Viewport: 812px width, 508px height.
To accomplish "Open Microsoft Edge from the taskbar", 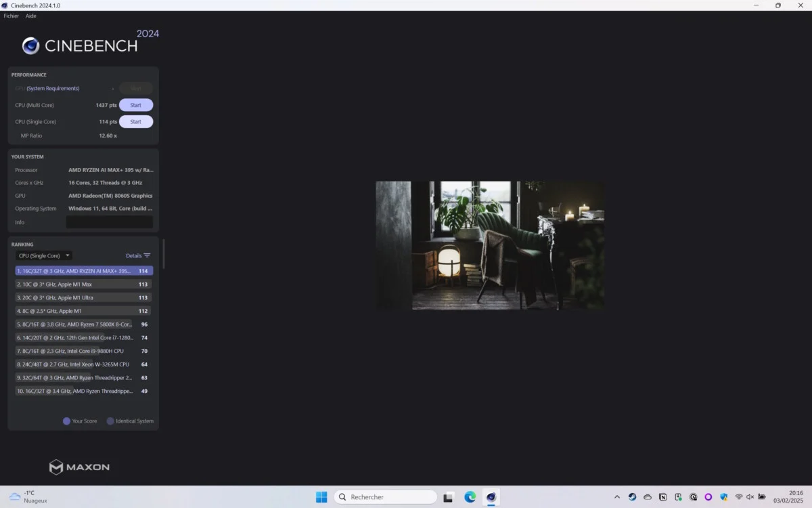I will [x=470, y=496].
